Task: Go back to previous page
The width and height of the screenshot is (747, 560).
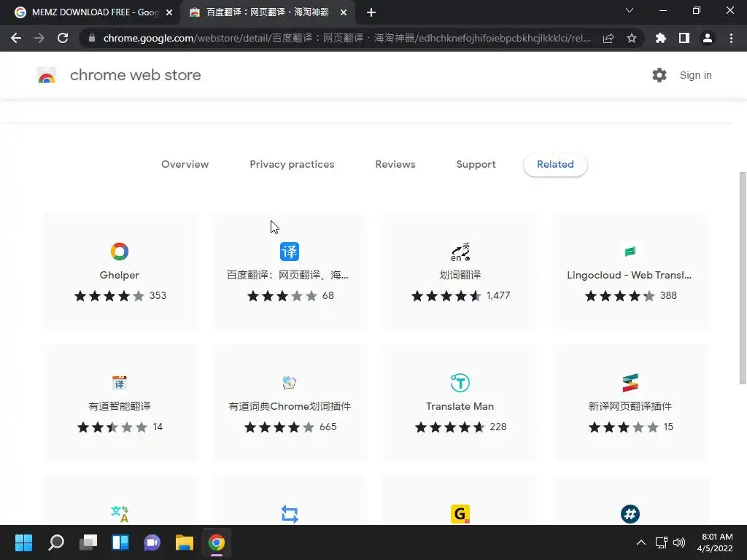Action: coord(16,38)
